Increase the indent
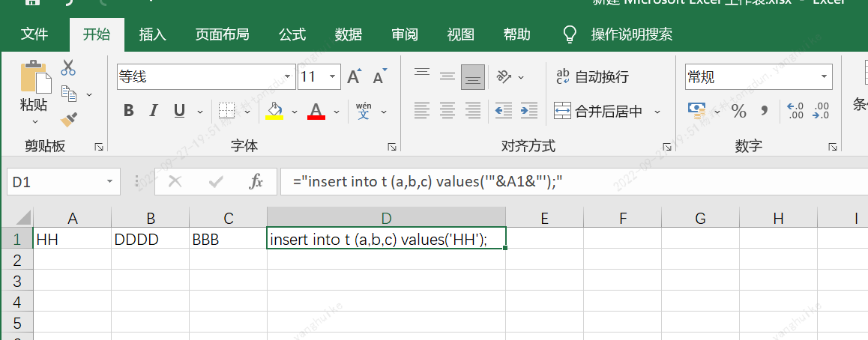The width and height of the screenshot is (868, 340). tap(528, 111)
